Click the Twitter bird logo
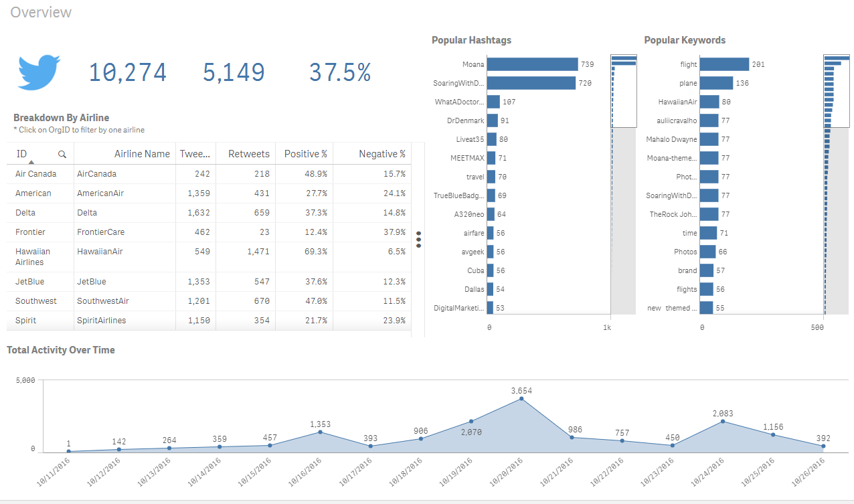 pos(39,72)
